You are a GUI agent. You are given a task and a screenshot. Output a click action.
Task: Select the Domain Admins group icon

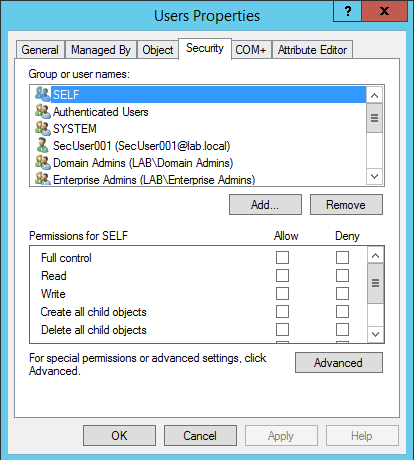pyautogui.click(x=43, y=162)
